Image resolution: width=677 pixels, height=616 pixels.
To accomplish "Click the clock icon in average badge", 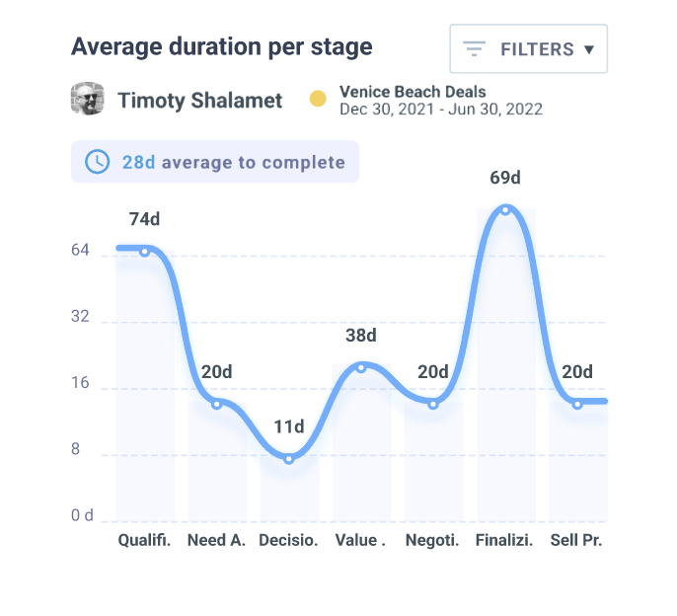I will [98, 162].
